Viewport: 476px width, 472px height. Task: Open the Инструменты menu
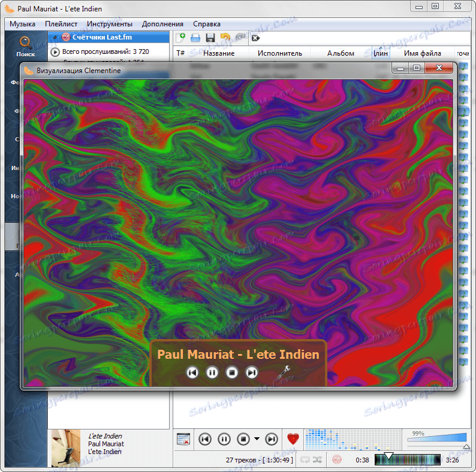pyautogui.click(x=109, y=24)
